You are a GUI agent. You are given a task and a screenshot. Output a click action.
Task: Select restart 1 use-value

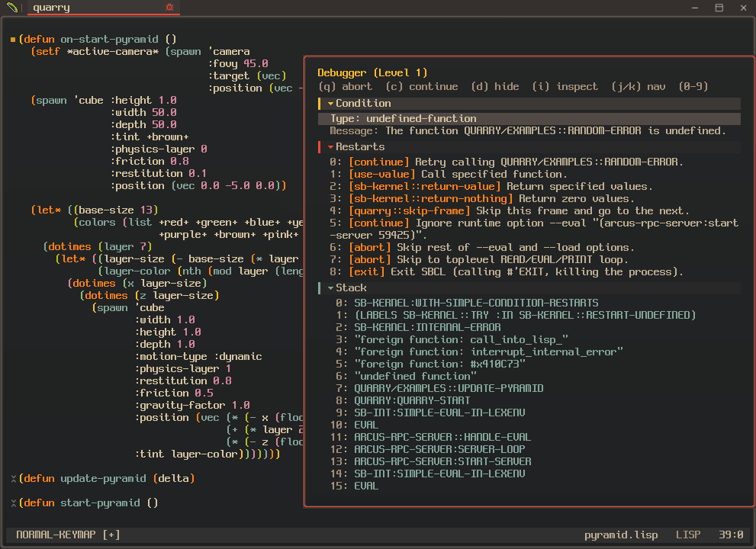[x=381, y=175]
